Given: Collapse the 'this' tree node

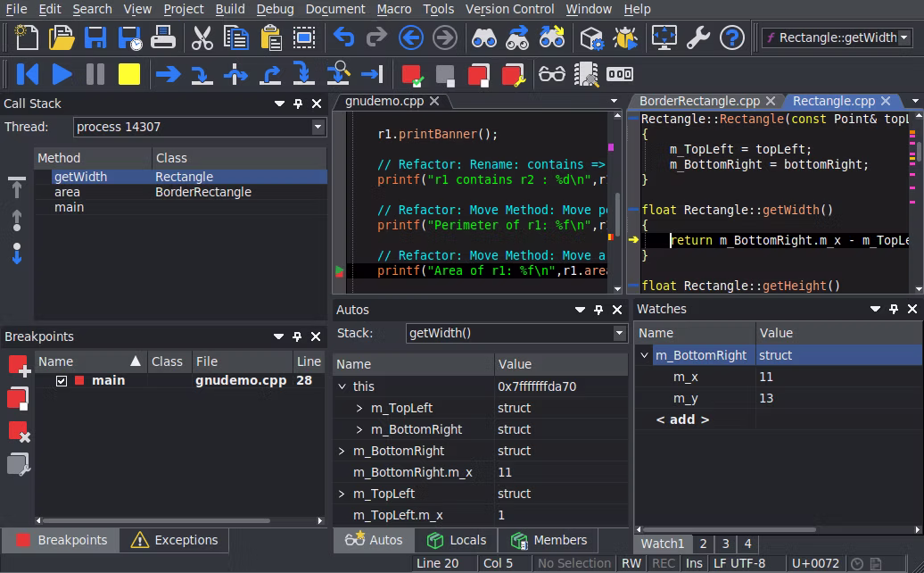Looking at the screenshot, I should [x=342, y=386].
